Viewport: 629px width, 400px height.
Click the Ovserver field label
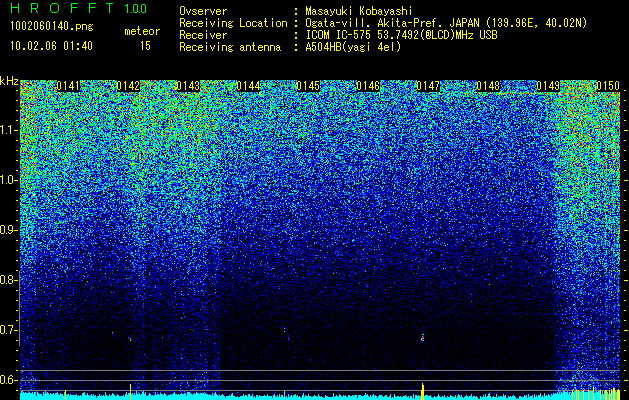click(203, 11)
